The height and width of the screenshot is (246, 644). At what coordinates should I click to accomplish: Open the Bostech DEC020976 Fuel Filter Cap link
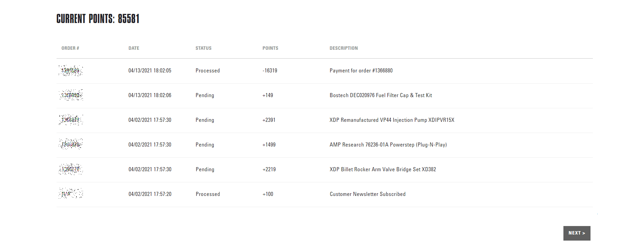pyautogui.click(x=381, y=95)
